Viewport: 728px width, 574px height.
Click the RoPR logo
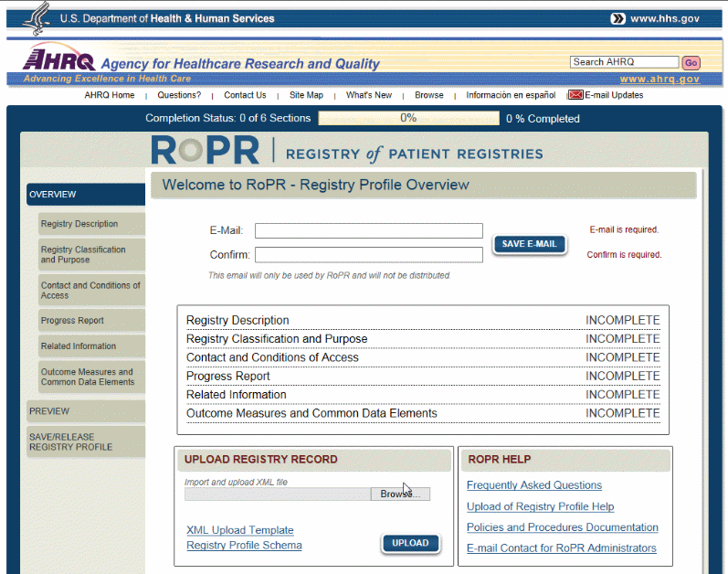205,150
